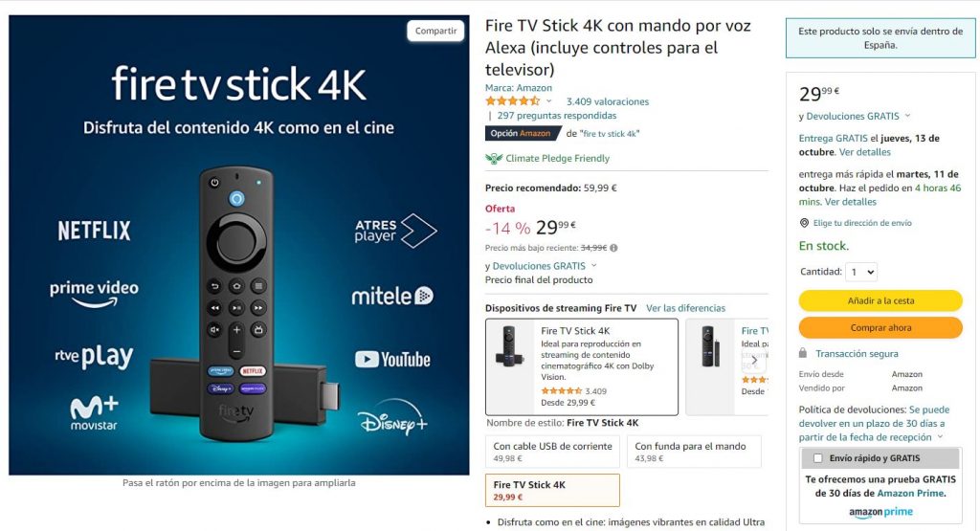Click the Opción Amazon badge
Viewport: 980px width, 531px height.
pos(523,134)
